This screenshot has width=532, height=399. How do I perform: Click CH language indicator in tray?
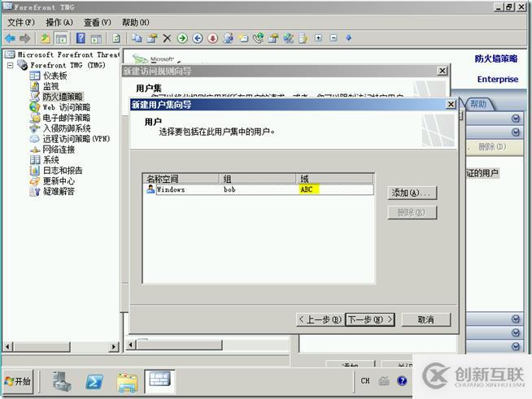[365, 380]
